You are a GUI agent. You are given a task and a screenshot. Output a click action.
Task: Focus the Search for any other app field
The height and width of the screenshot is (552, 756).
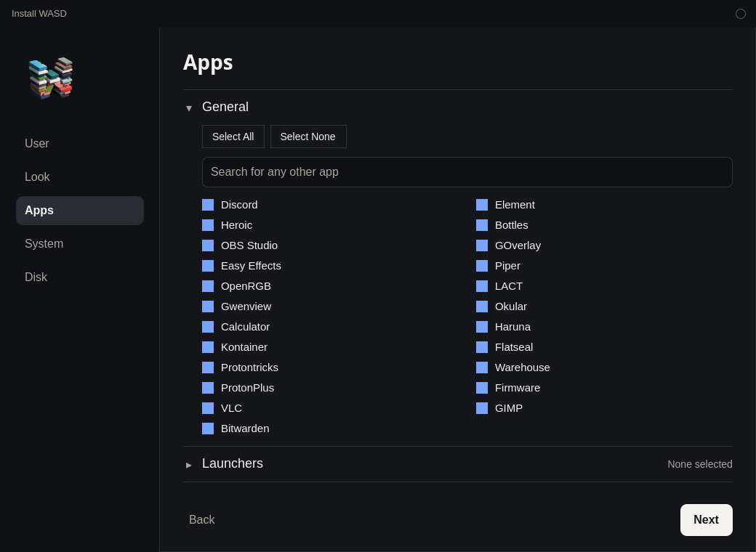point(467,172)
